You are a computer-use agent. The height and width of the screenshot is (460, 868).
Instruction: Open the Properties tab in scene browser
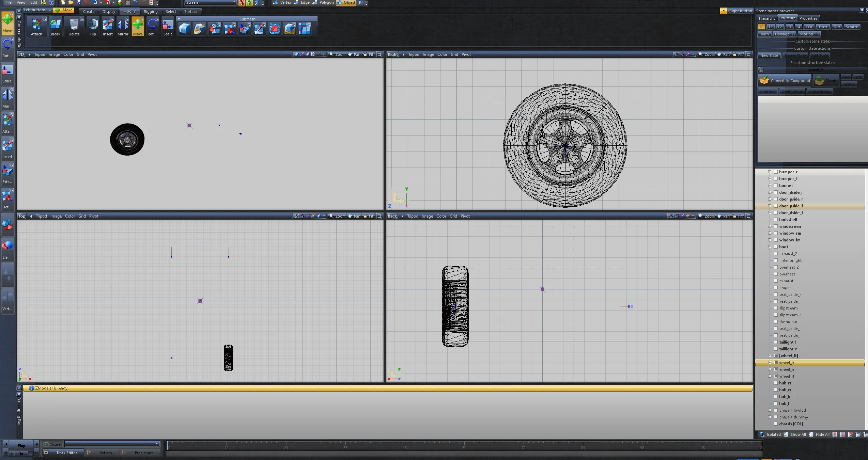808,18
